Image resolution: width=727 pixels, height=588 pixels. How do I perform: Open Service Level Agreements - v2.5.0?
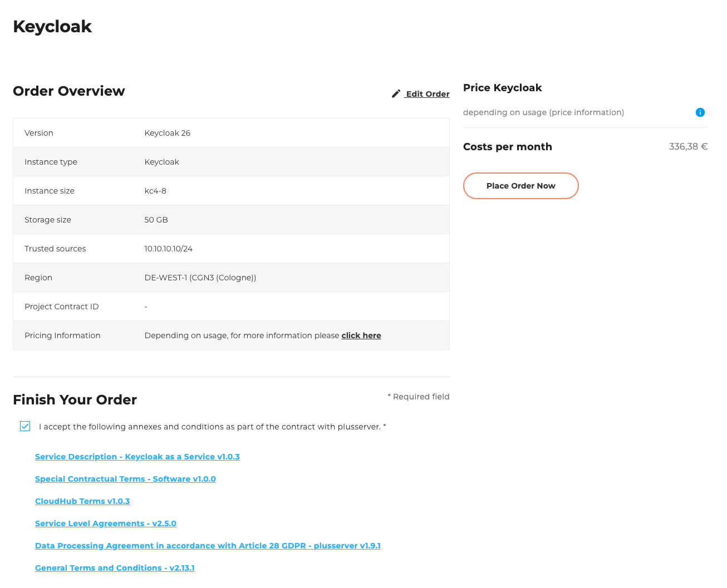(x=105, y=523)
